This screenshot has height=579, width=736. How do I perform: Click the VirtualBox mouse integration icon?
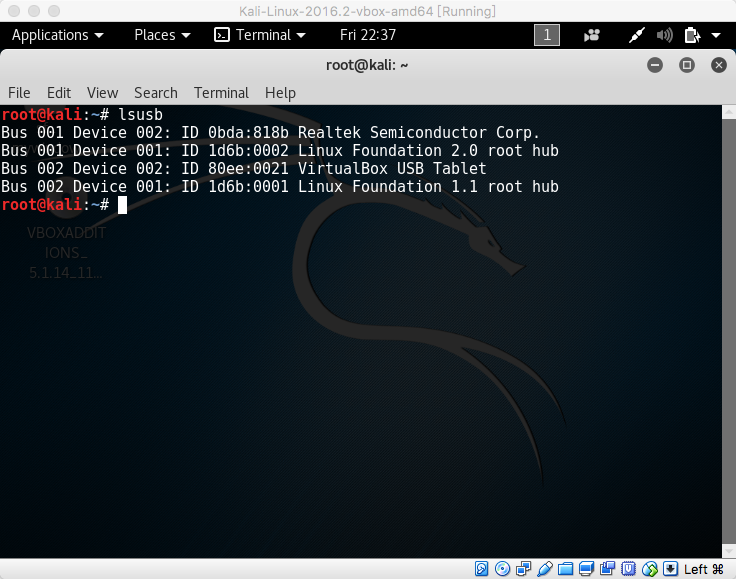(x=650, y=569)
